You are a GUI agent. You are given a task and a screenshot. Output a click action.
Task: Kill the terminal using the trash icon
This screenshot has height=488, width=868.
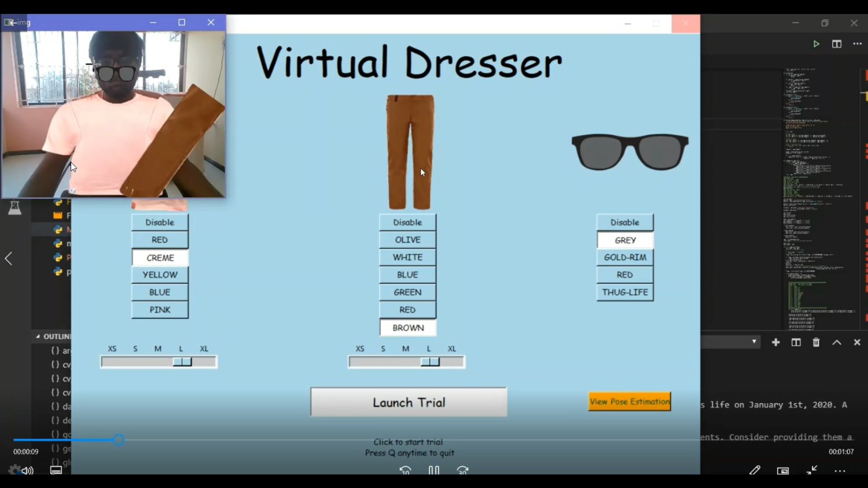click(x=816, y=342)
